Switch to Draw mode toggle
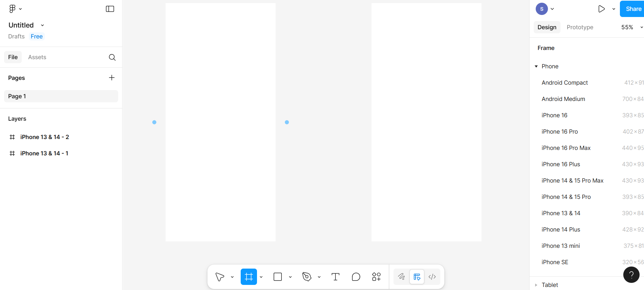The height and width of the screenshot is (290, 644). pyautogui.click(x=402, y=277)
